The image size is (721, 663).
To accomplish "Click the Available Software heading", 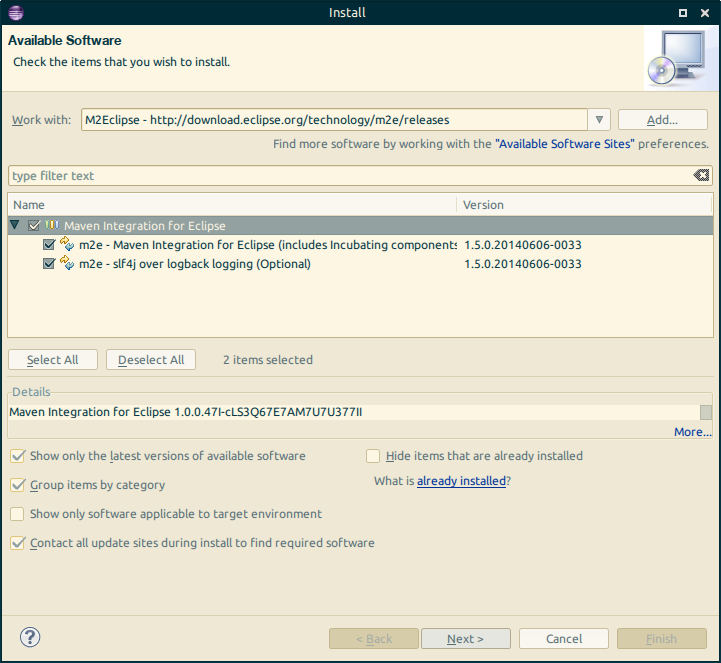I will click(x=64, y=40).
